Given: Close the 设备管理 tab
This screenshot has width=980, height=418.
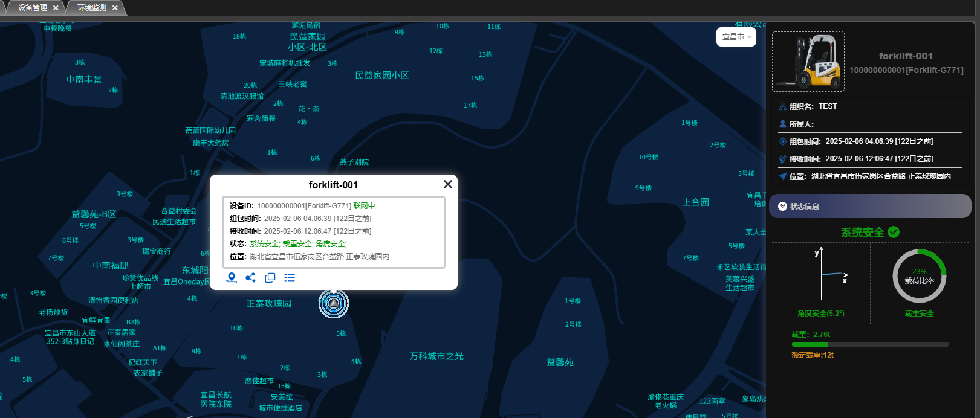Looking at the screenshot, I should pos(56,8).
